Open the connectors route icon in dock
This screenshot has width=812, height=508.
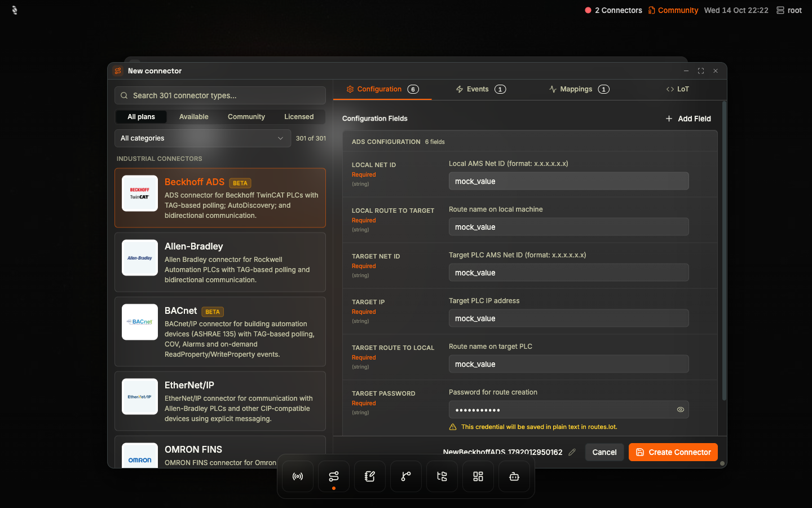pyautogui.click(x=334, y=476)
